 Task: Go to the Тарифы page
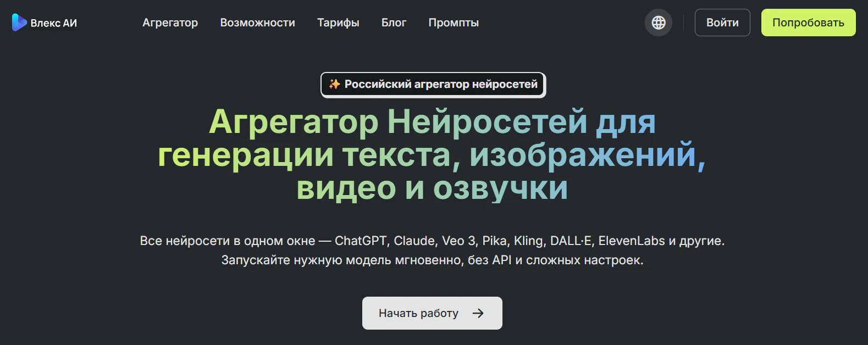338,23
